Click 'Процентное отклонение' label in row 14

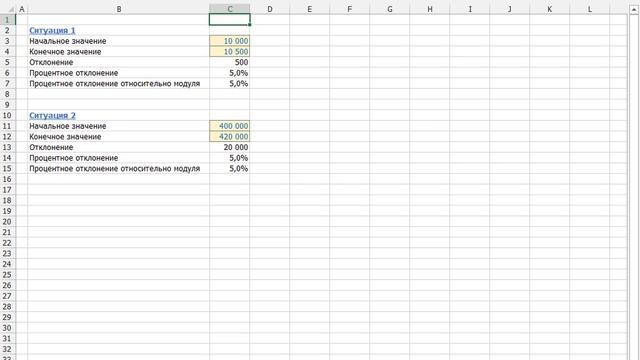pos(73,158)
